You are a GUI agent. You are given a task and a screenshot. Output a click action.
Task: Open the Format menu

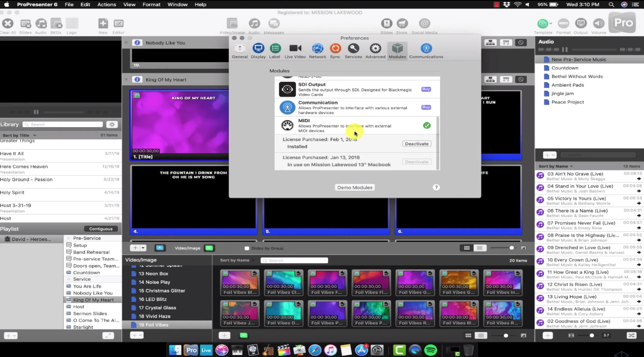(x=151, y=4)
